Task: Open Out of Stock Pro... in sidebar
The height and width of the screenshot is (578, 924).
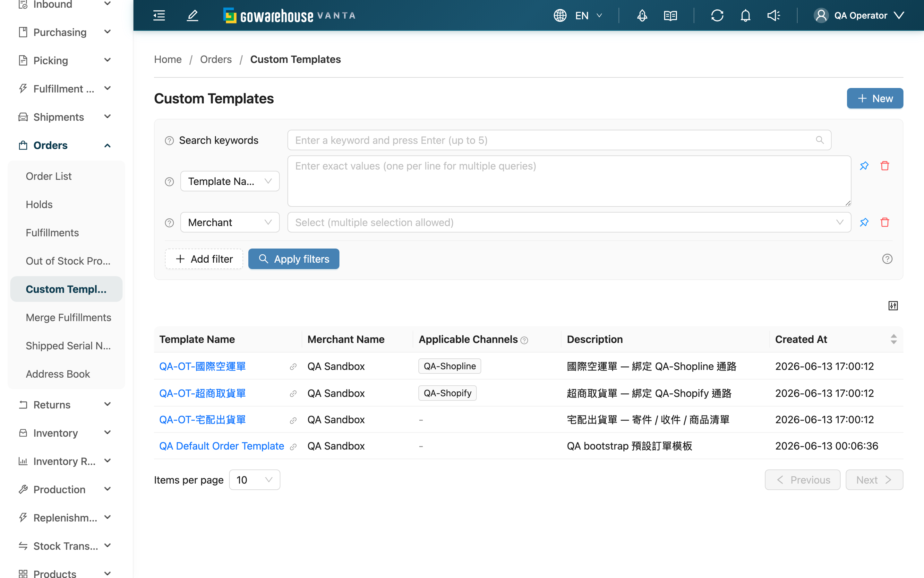Action: click(66, 261)
